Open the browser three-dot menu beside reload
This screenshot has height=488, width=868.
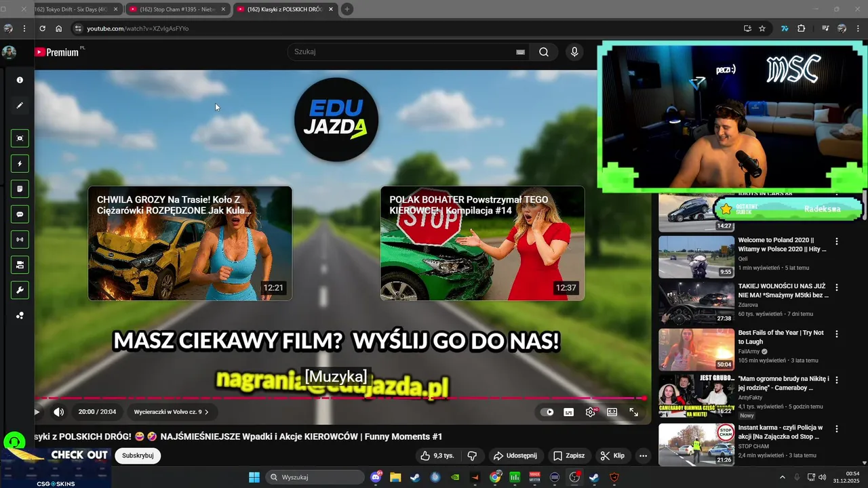pos(24,28)
